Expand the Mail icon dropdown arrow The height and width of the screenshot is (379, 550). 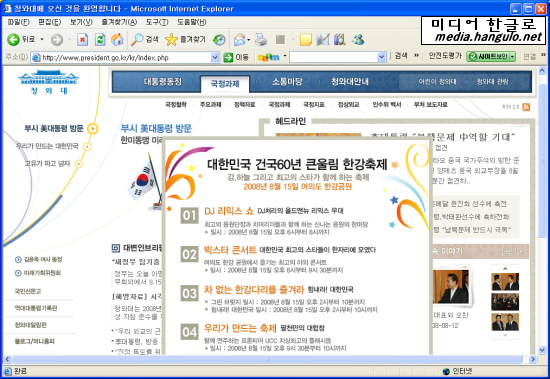coord(249,40)
